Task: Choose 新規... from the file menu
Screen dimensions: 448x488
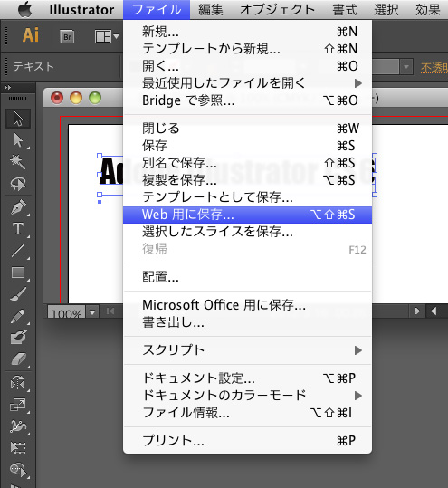Action: (247, 32)
